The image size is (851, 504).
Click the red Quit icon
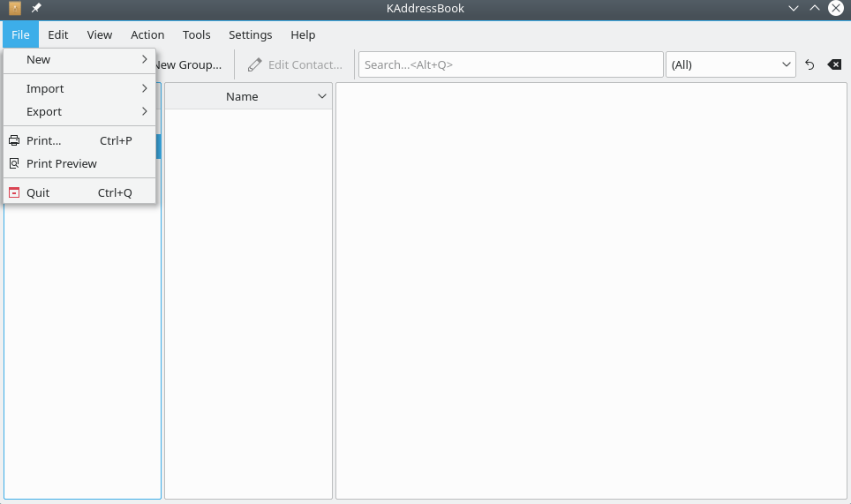[x=14, y=192]
